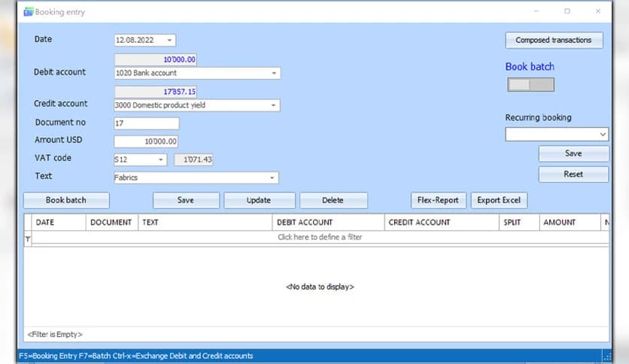Open the Recurring booking dropdown
Image resolution: width=629 pixels, height=364 pixels.
(x=603, y=135)
